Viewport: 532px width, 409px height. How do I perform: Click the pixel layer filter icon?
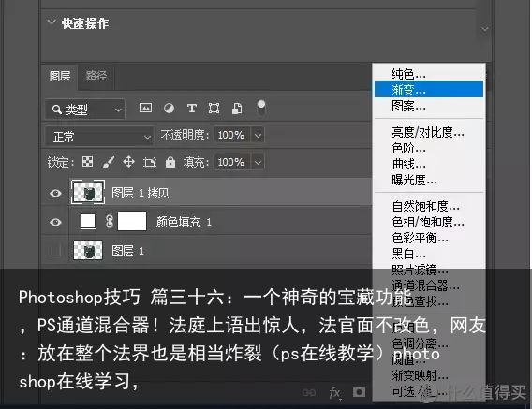click(146, 108)
